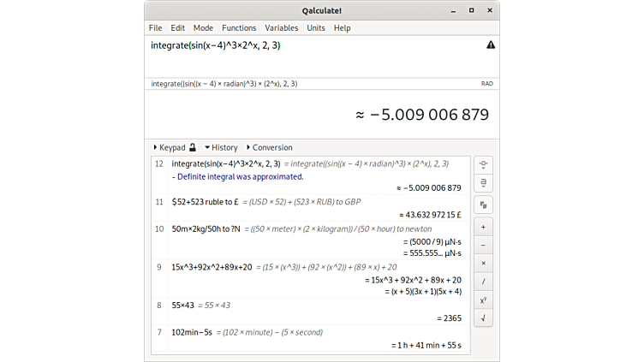The image size is (644, 362).
Task: Click the RAD angle unit indicator
Action: (x=486, y=84)
